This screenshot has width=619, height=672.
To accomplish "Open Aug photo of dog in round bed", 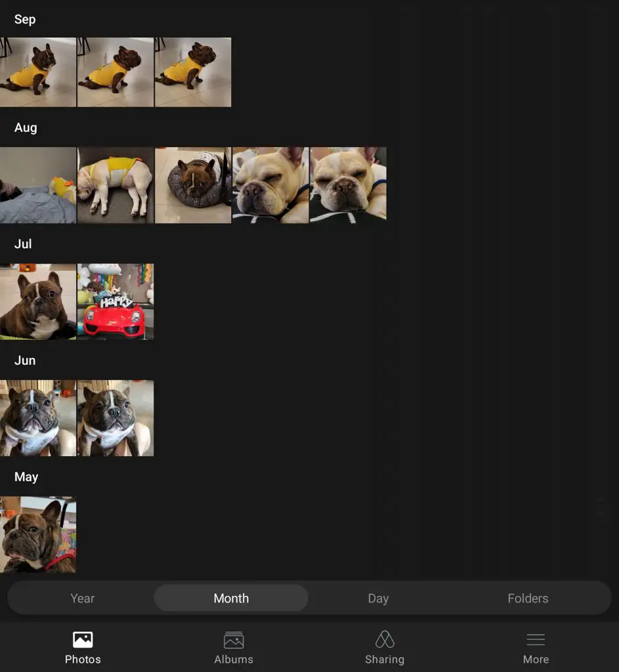I will pyautogui.click(x=193, y=185).
